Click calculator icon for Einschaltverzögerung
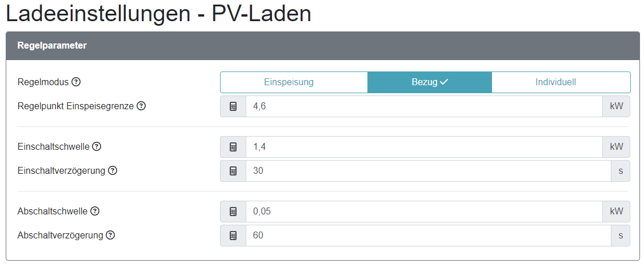 pos(233,171)
